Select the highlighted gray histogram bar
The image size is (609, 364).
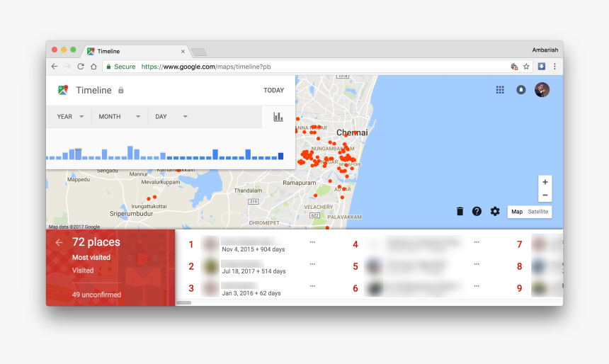[x=79, y=154]
